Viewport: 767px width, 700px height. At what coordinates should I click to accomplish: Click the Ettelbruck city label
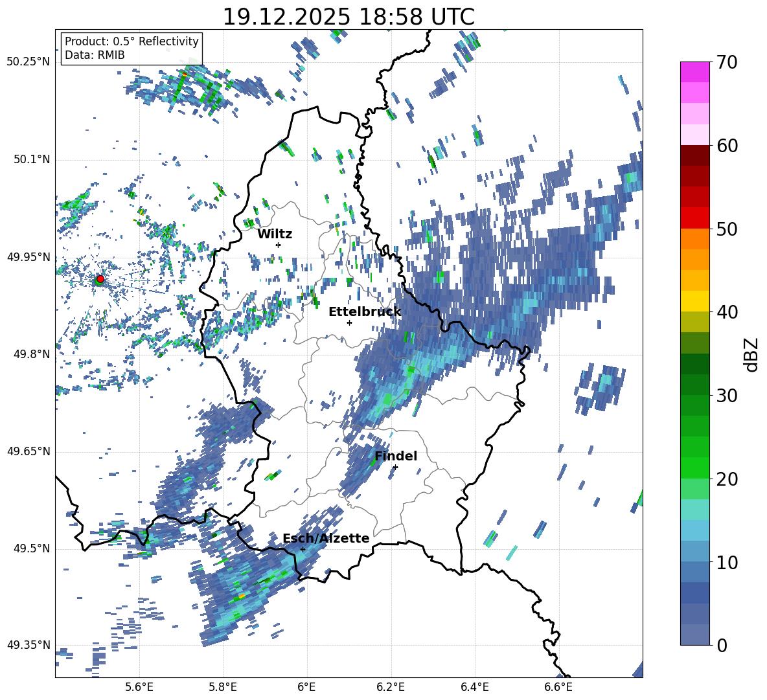tap(365, 312)
